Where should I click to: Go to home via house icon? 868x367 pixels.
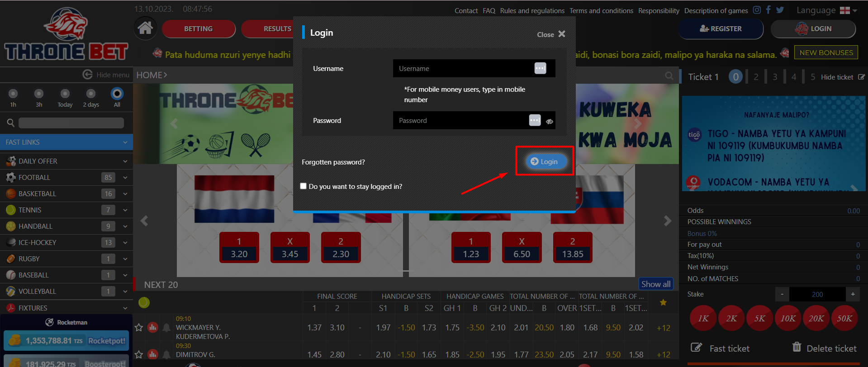pyautogui.click(x=145, y=28)
